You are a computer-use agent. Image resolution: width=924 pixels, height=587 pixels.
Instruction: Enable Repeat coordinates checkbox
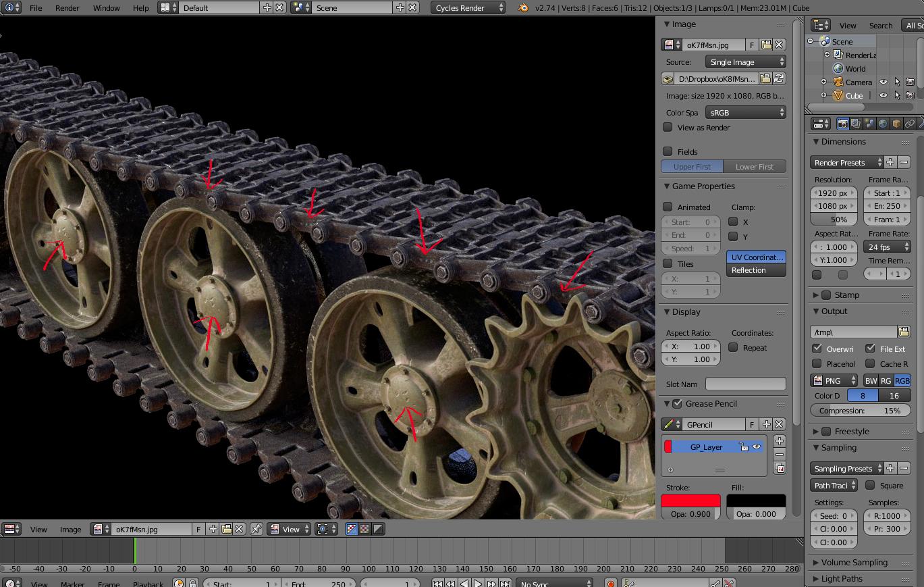coord(733,347)
